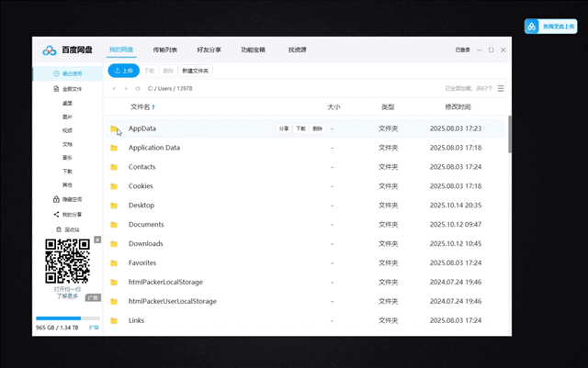Image resolution: width=588 pixels, height=368 pixels.
Task: Refresh the current directory listing
Action: click(138, 88)
